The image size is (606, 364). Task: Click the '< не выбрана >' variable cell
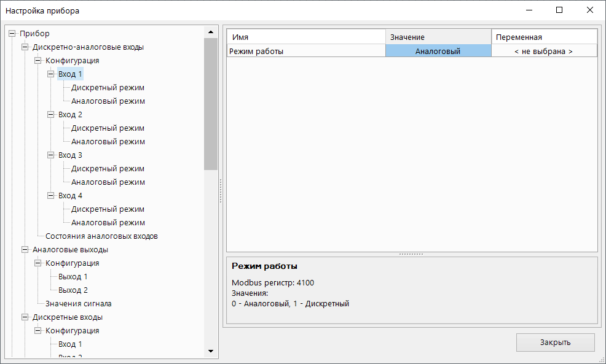click(543, 52)
